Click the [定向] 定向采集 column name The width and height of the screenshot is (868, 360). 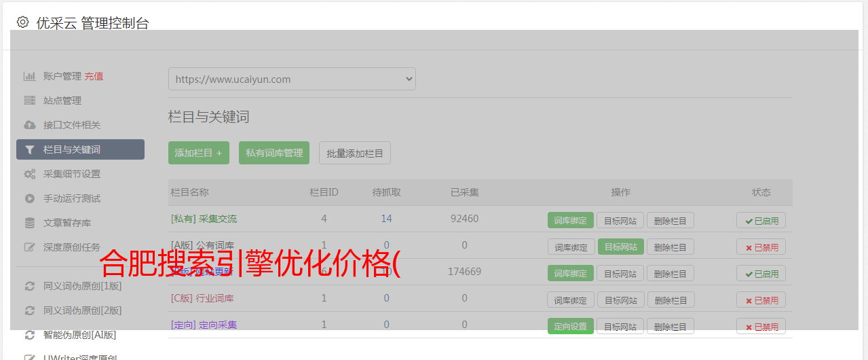point(204,325)
